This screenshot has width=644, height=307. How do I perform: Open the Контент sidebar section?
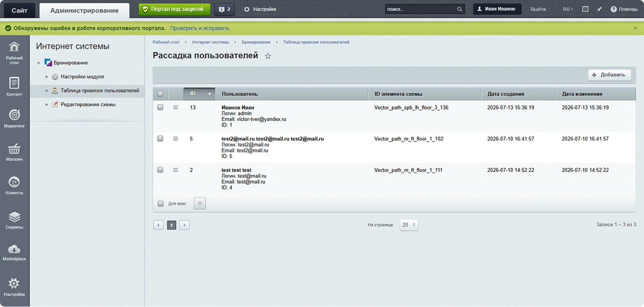[x=14, y=86]
